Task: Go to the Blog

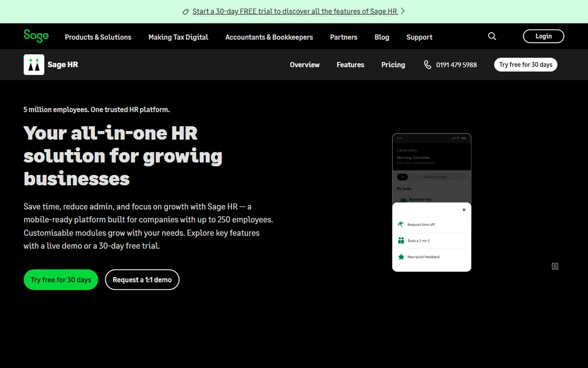Action: (x=382, y=37)
